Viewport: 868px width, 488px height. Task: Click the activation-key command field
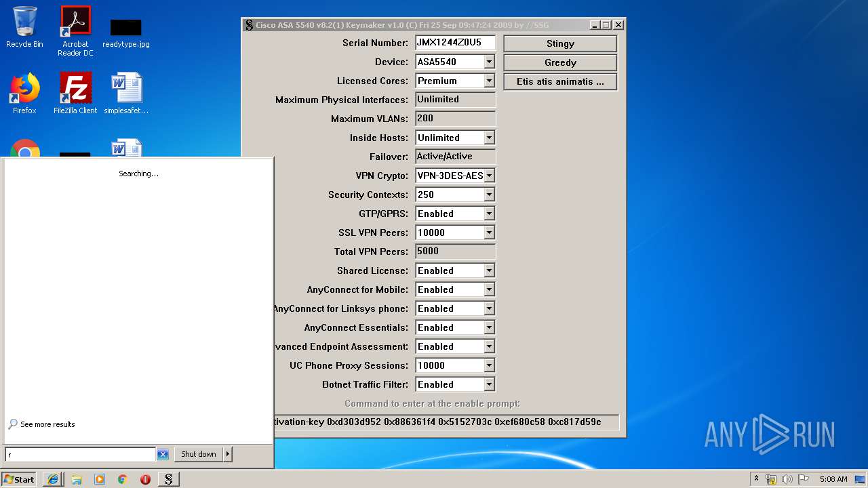pyautogui.click(x=446, y=422)
